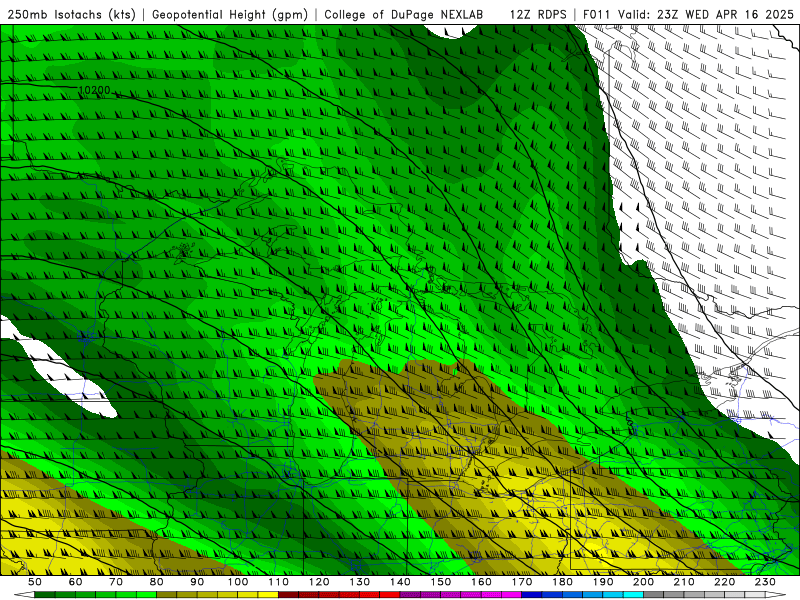The height and width of the screenshot is (600, 800).
Task: Click the 230 label on the color scale
Action: pyautogui.click(x=765, y=582)
